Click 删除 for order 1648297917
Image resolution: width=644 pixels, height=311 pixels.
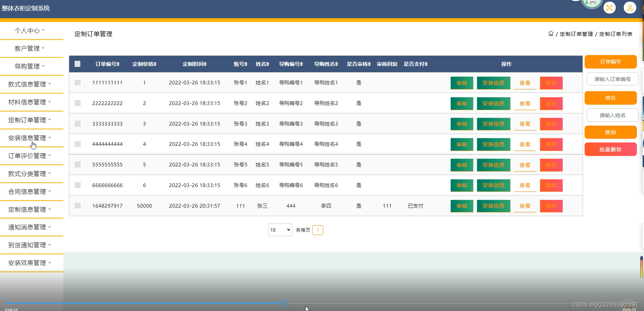point(551,206)
